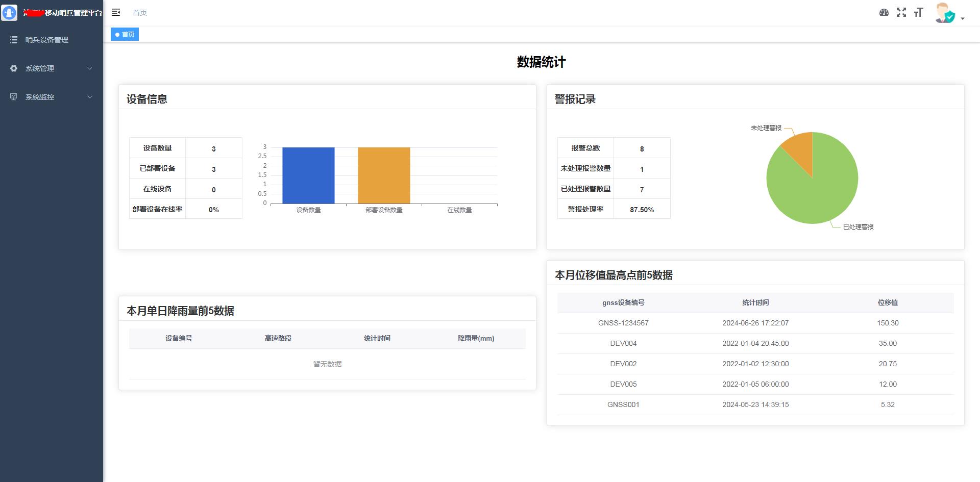Click the orange 部署设备数量 bar
The width and height of the screenshot is (980, 482).
pos(384,175)
